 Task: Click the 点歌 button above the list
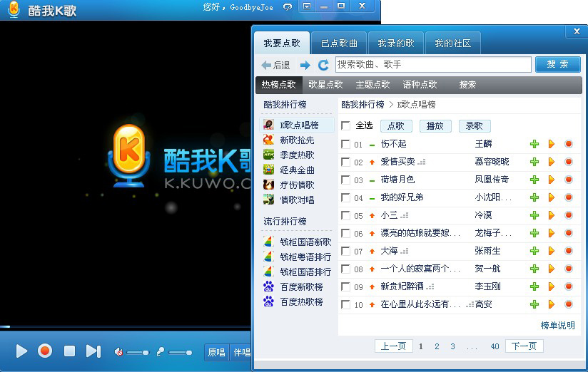396,126
